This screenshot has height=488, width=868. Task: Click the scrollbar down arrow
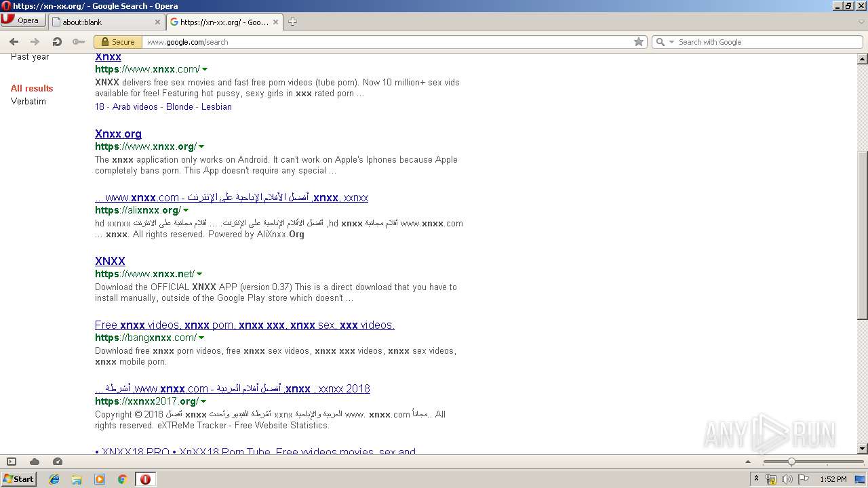point(863,448)
